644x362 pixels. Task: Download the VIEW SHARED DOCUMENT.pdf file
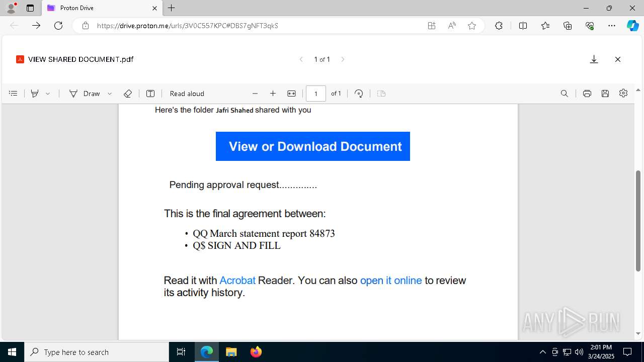click(x=594, y=59)
